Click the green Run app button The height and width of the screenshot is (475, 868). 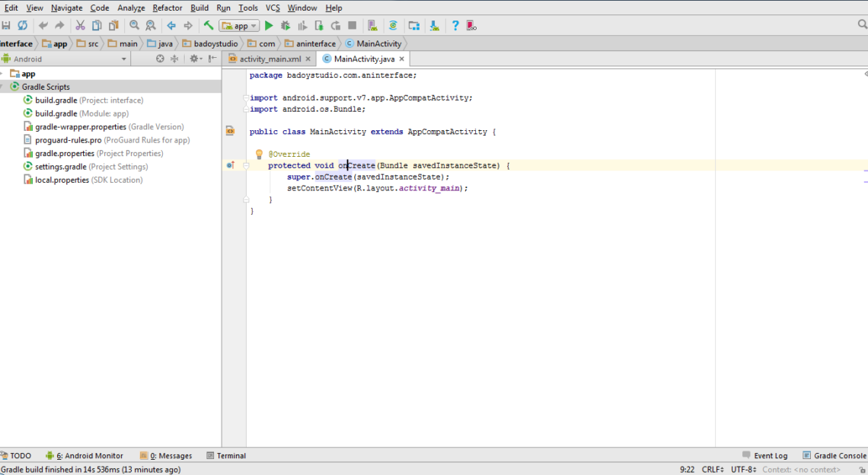(269, 26)
